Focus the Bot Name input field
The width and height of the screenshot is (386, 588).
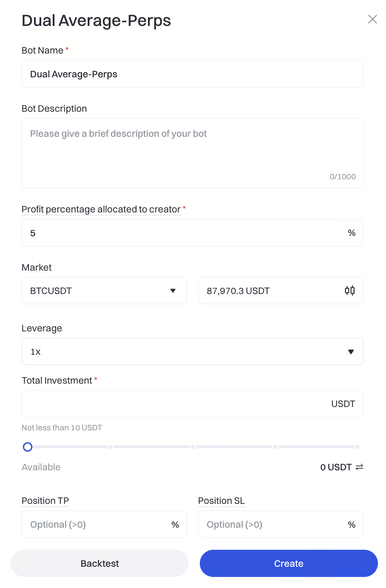tap(192, 74)
